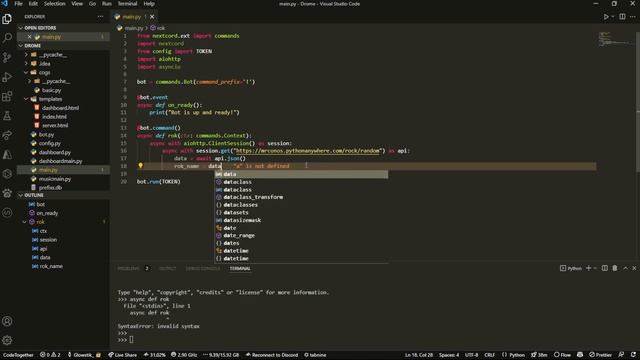Open Explorer more actions ellipsis

(x=100, y=17)
